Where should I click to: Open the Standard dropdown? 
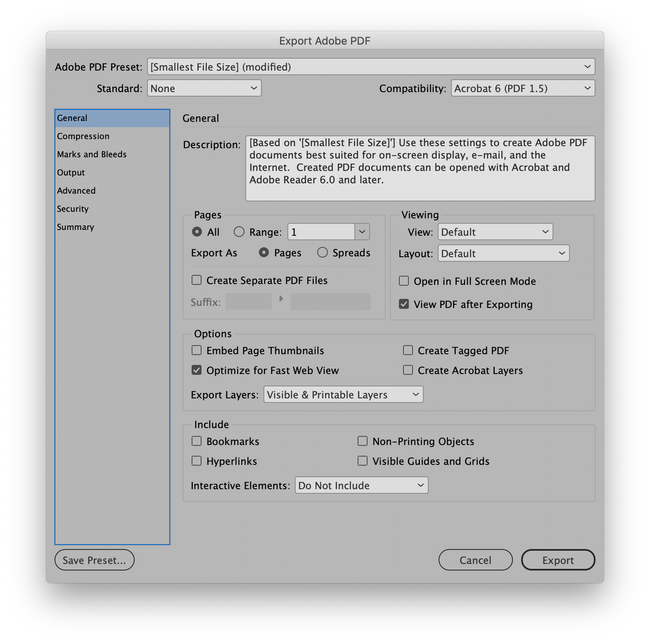[204, 88]
